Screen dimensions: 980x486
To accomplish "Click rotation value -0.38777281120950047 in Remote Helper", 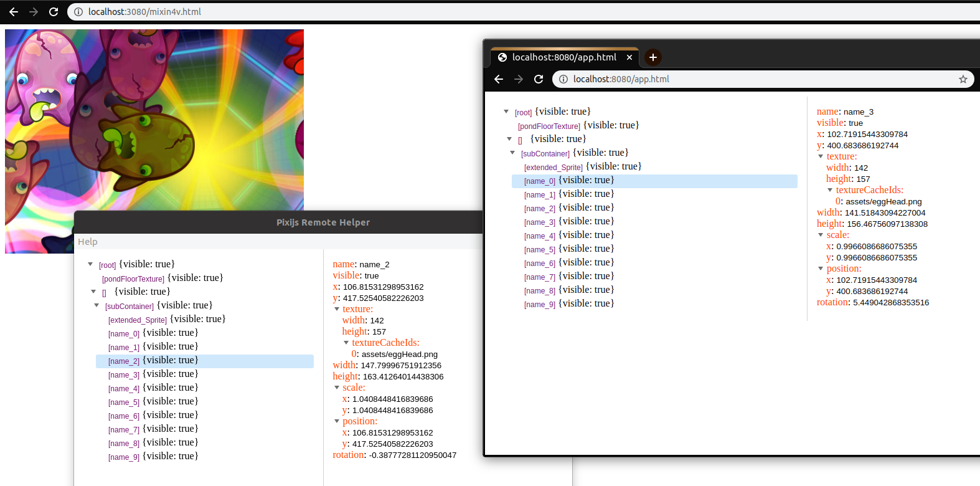I will [413, 455].
